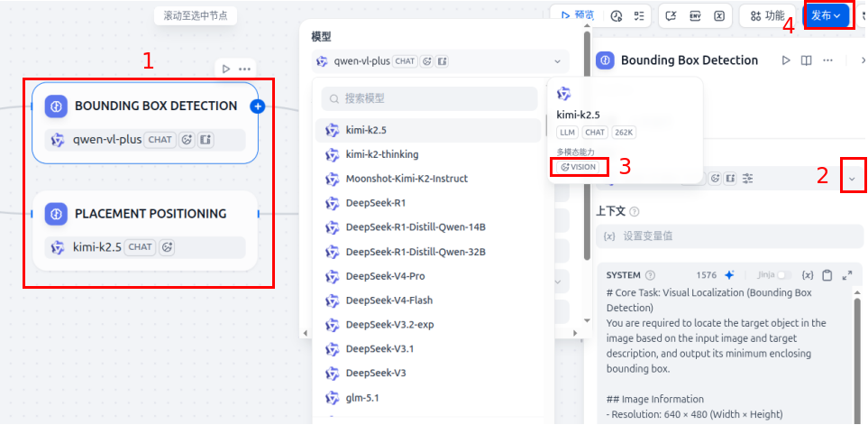The image size is (868, 425).
Task: Click the model popup vertical scrollbar
Action: [587, 147]
